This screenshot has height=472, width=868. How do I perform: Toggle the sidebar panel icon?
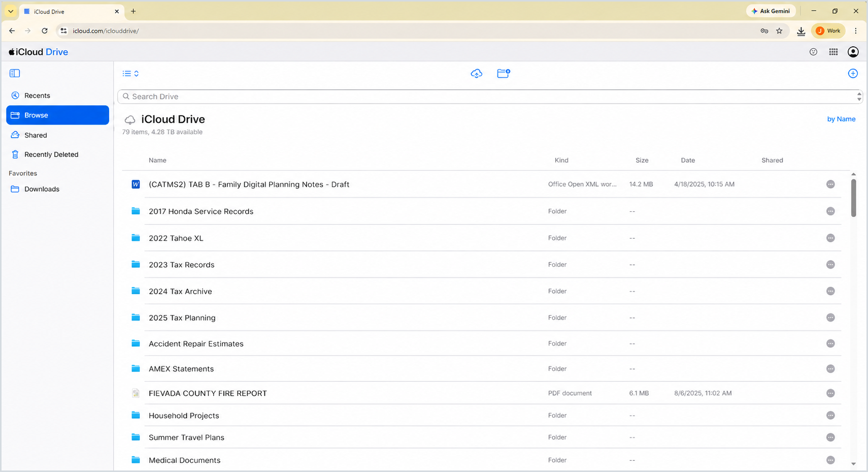click(15, 73)
